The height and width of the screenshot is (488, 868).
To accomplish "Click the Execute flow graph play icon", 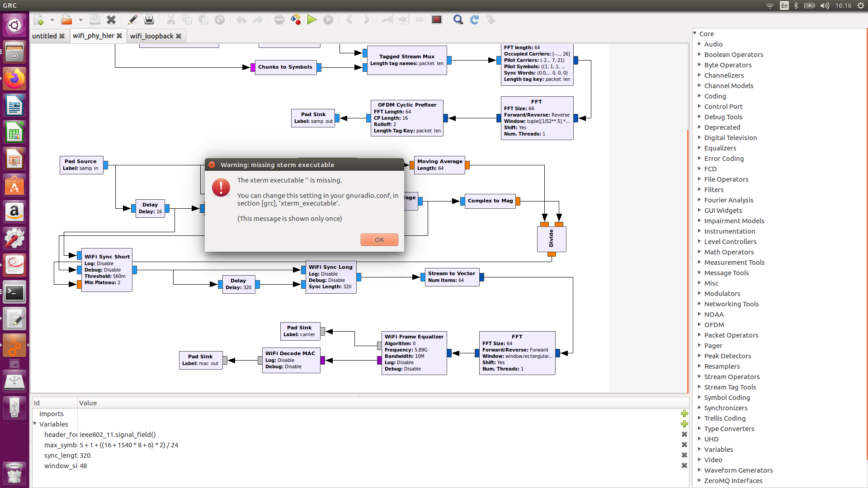I will pyautogui.click(x=311, y=20).
